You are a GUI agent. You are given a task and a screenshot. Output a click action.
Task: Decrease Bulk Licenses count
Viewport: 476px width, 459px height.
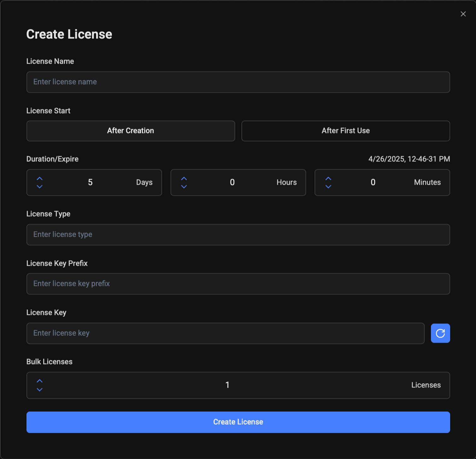[x=40, y=389]
